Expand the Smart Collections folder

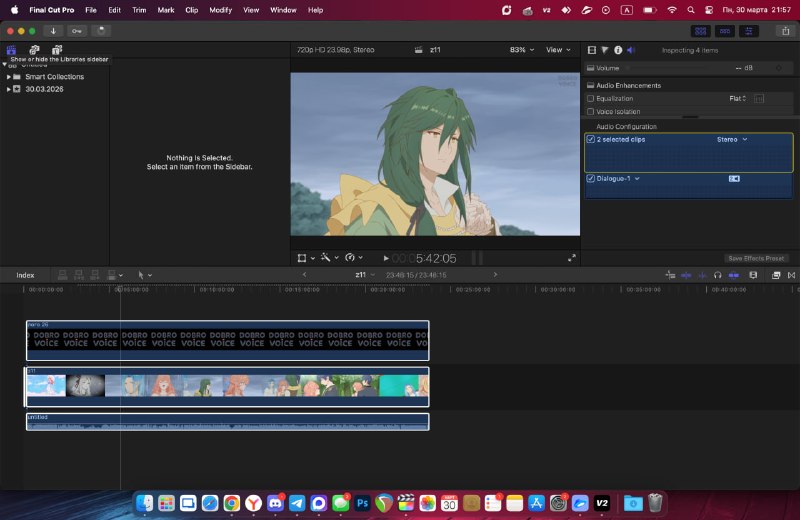[9, 77]
